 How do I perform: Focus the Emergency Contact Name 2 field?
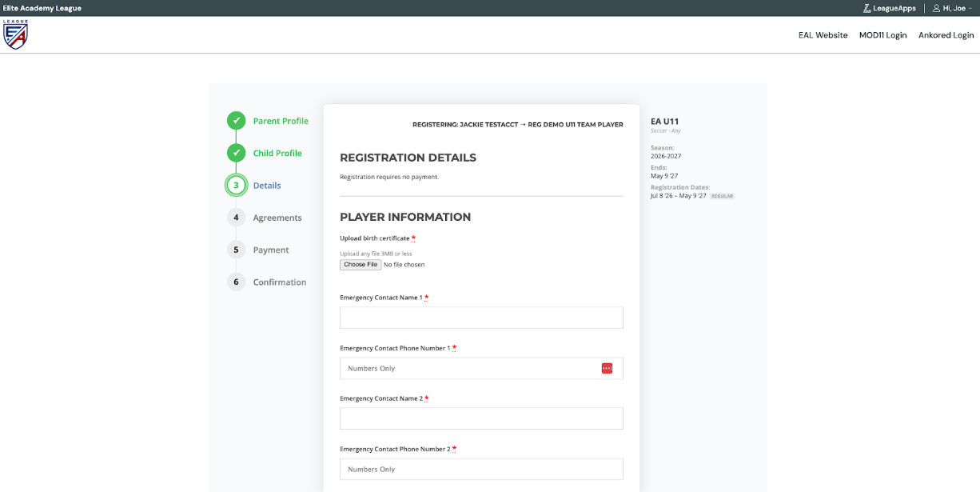pos(481,418)
